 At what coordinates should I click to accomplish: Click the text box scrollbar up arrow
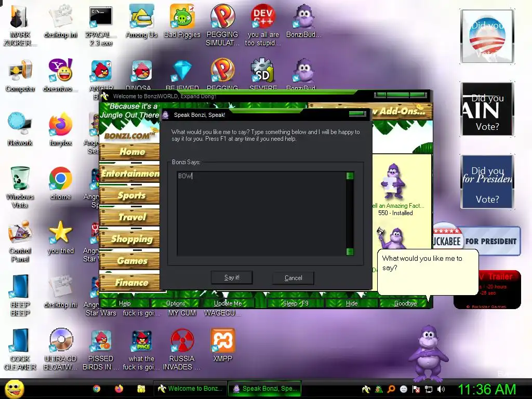point(350,176)
